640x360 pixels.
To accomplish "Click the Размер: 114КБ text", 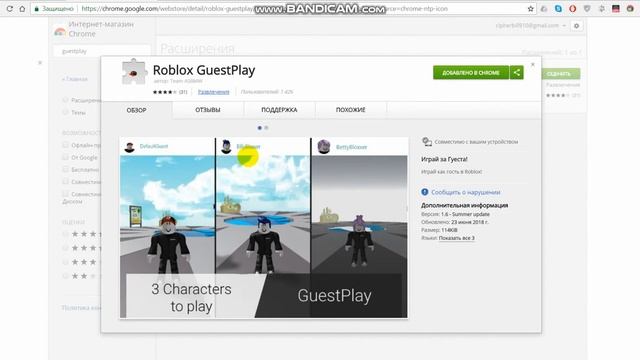I will tap(439, 230).
